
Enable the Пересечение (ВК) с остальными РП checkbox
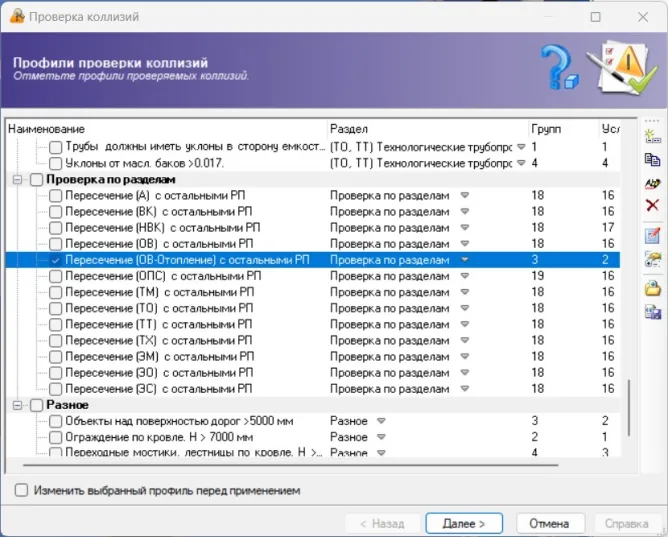point(55,211)
